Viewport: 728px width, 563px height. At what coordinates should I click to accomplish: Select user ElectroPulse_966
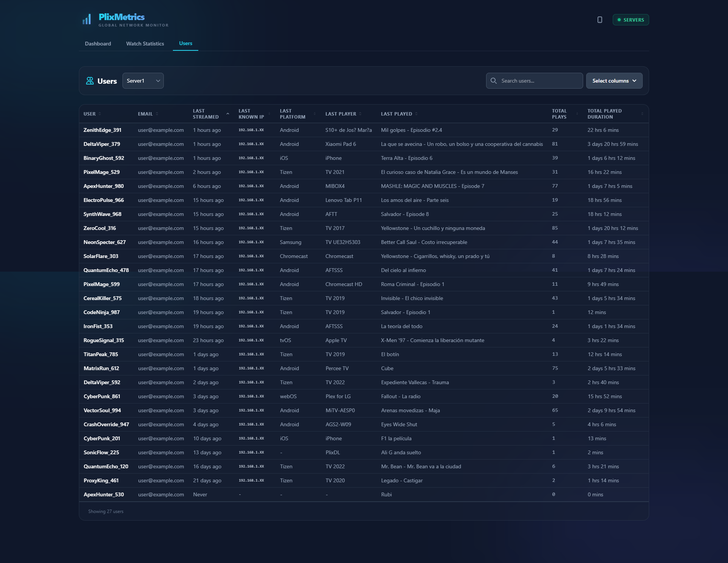click(104, 200)
